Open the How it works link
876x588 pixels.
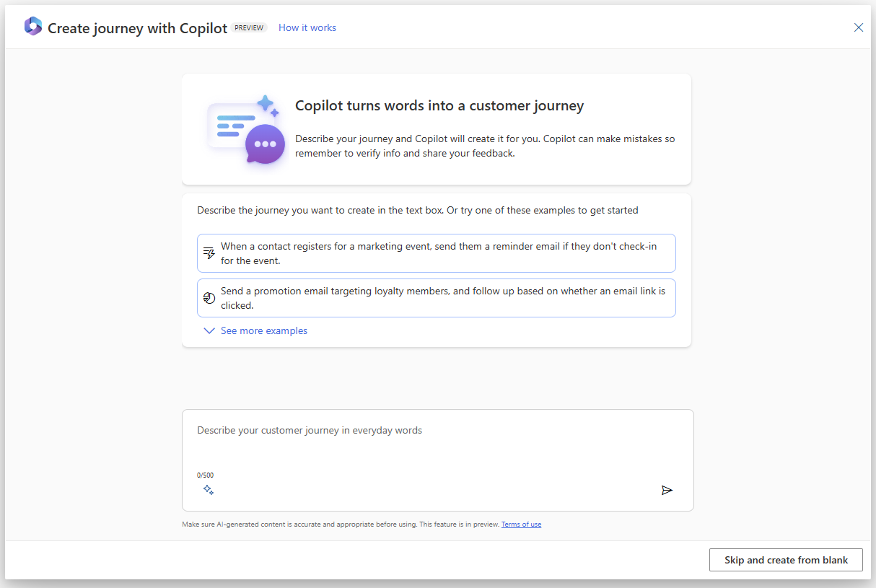pyautogui.click(x=307, y=27)
